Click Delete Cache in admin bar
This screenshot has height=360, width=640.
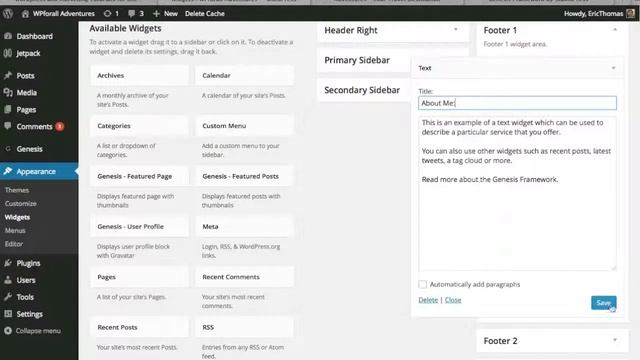[x=204, y=13]
